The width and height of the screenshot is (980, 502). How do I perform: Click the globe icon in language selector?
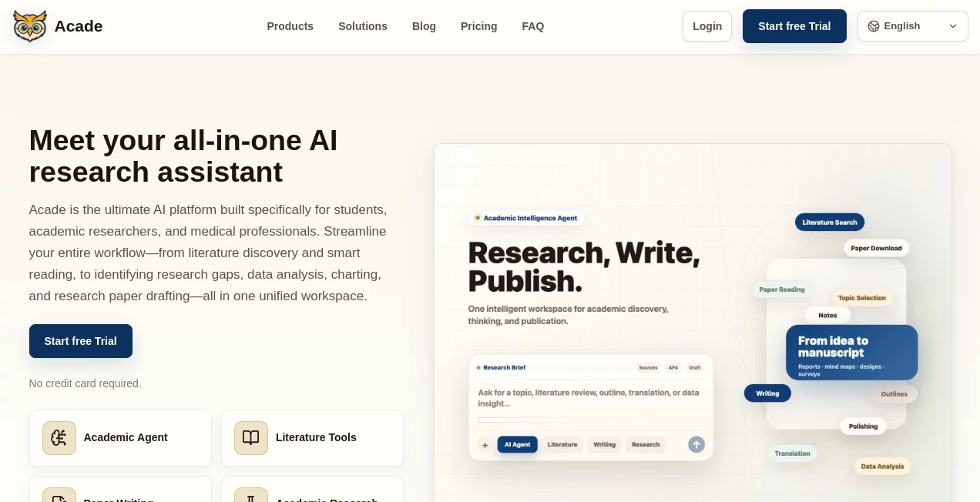coord(874,26)
